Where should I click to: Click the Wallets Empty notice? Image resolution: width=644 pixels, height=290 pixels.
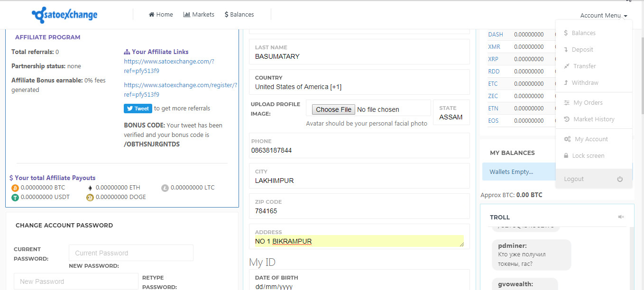tap(519, 172)
